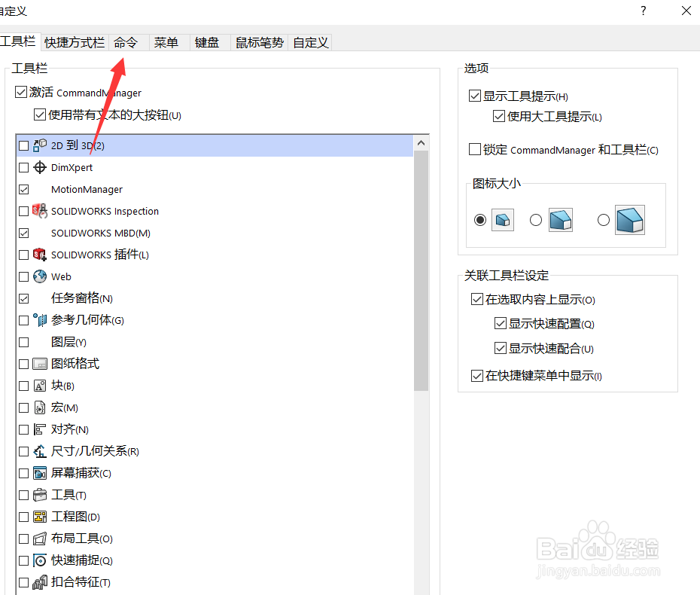
Task: Open the 鼠标笔势 tab
Action: pos(260,42)
